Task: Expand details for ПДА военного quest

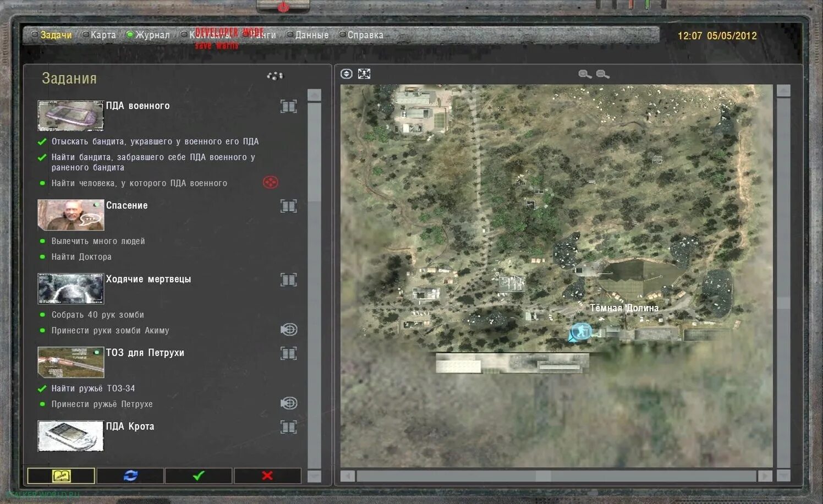Action: tap(289, 106)
